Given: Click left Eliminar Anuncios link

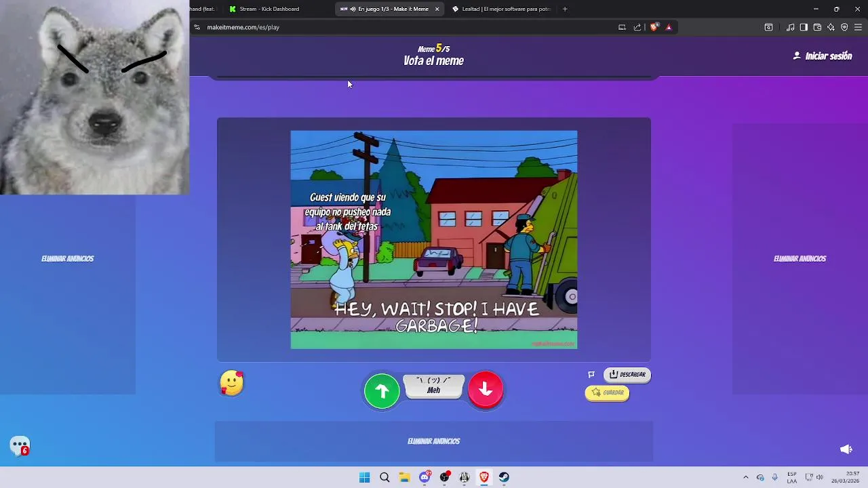Looking at the screenshot, I should point(67,258).
